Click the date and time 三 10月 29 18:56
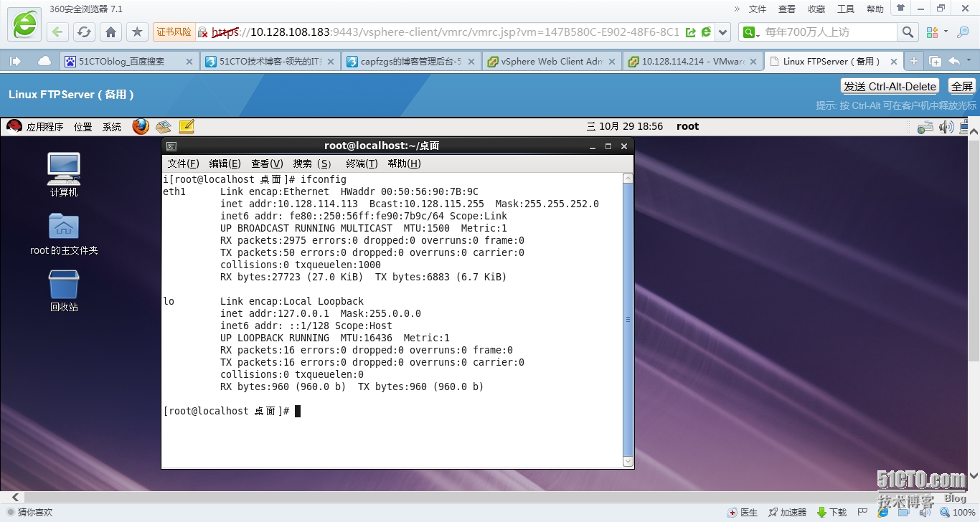980x522 pixels. click(x=625, y=126)
